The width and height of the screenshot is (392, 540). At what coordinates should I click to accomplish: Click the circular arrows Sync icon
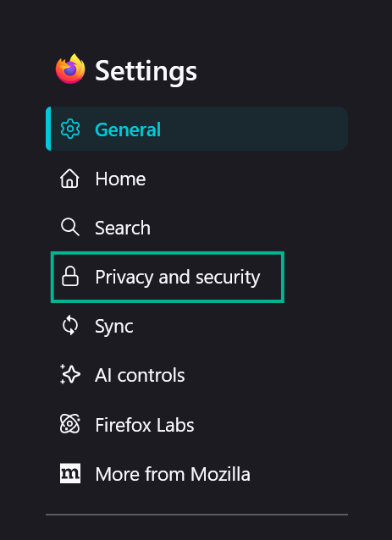point(70,326)
